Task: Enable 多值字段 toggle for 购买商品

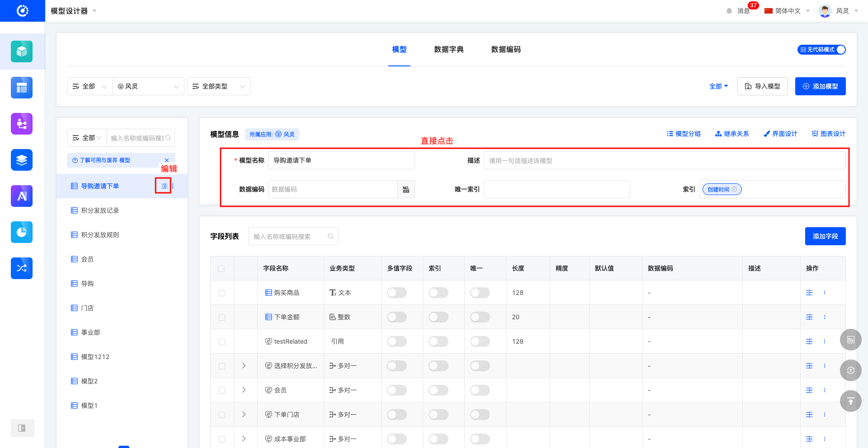Action: (396, 293)
